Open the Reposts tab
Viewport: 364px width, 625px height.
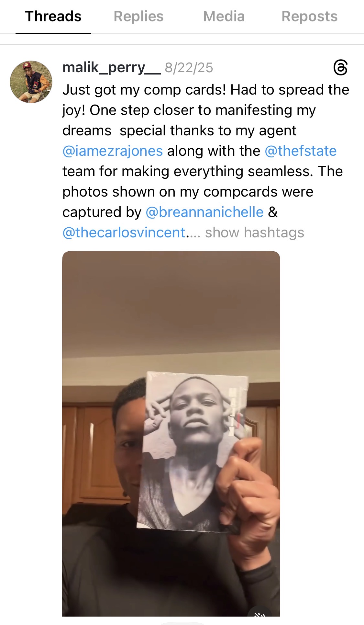(x=309, y=17)
